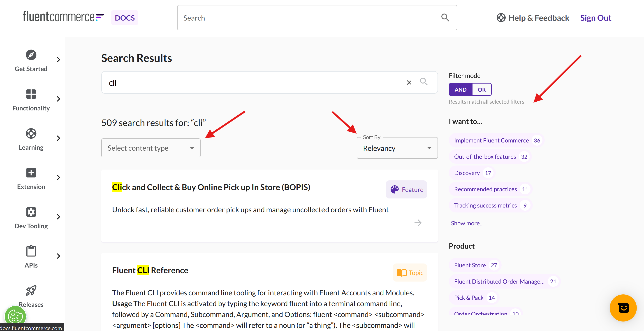Open Click and Collect & BOPIS result

[x=211, y=187]
